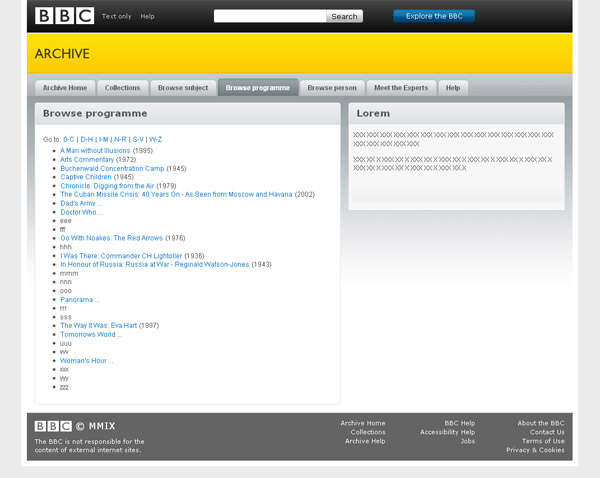
Task: Click the 'hhh' list entry
Action: [x=65, y=247]
